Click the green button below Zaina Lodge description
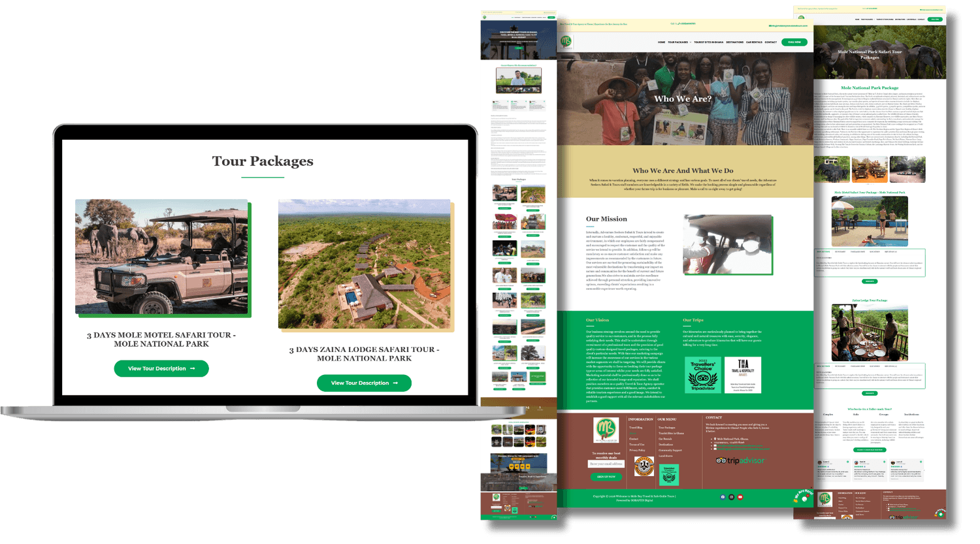This screenshot has width=980, height=544. [x=870, y=393]
